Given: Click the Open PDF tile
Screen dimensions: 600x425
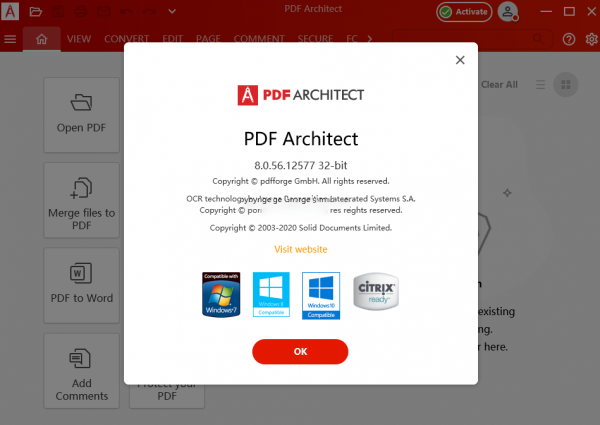Looking at the screenshot, I should [x=82, y=115].
